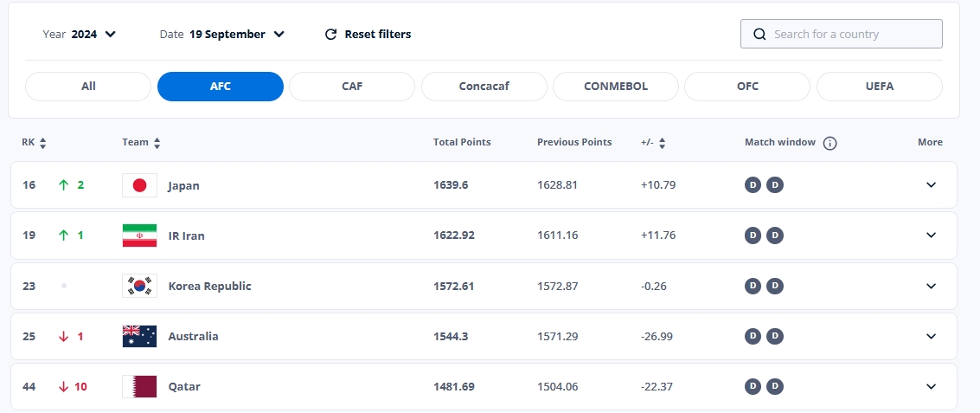Open the Date 19 September dropdown
Viewport: 980px width, 413px height.
pos(222,35)
